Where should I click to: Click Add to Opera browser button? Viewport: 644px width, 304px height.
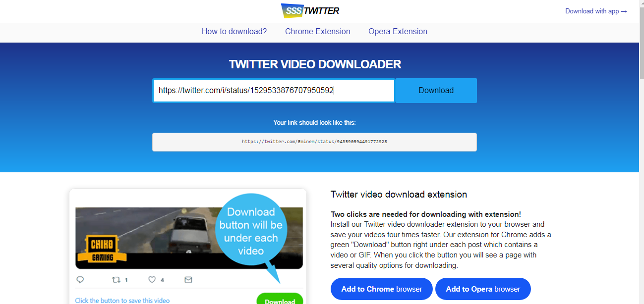click(483, 289)
